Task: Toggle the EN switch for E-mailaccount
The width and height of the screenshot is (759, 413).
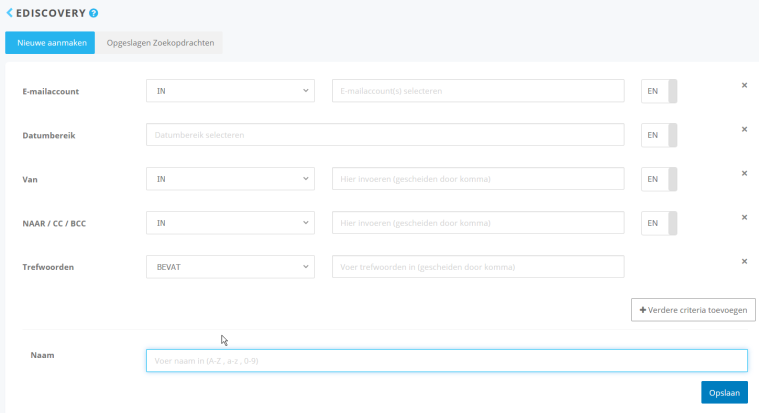Action: click(659, 91)
